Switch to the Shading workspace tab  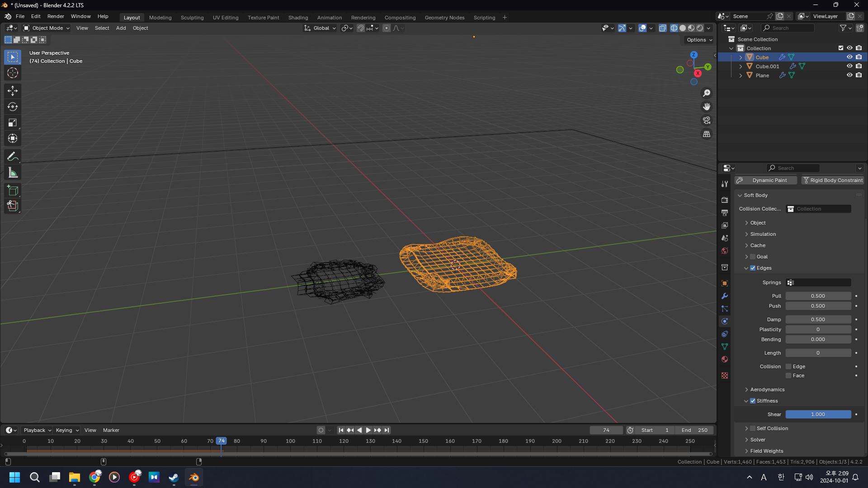[298, 18]
